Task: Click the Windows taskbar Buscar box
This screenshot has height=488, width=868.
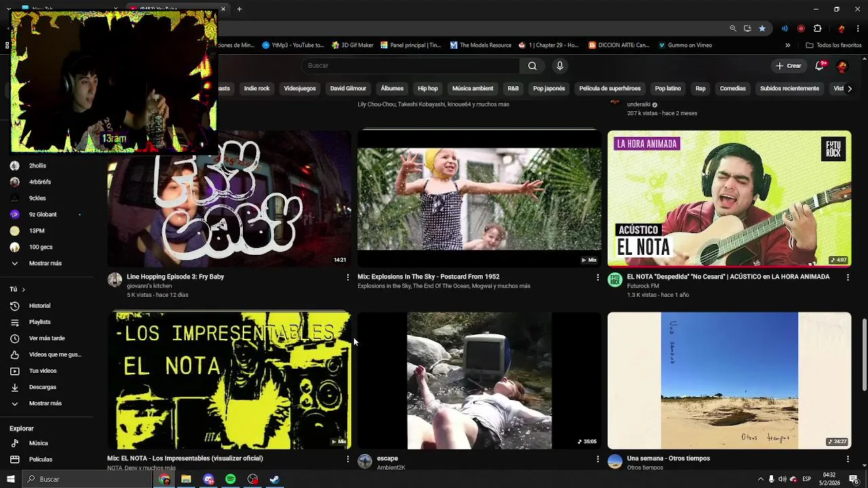Action: 87,479
